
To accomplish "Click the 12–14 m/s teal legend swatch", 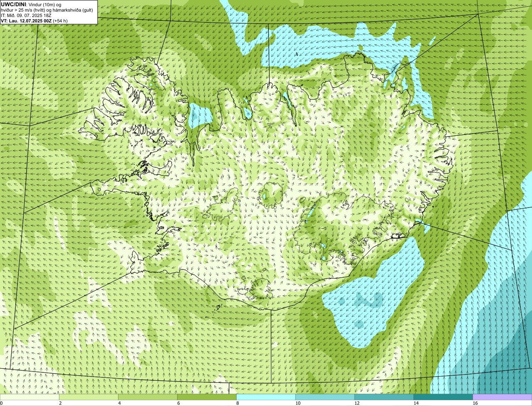I will pos(384,397).
